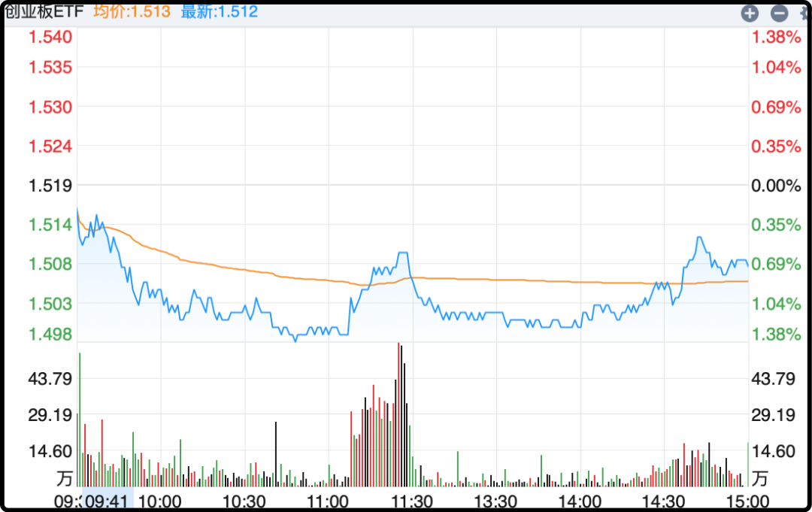
Task: Click the 1.540 top price label
Action: point(50,37)
